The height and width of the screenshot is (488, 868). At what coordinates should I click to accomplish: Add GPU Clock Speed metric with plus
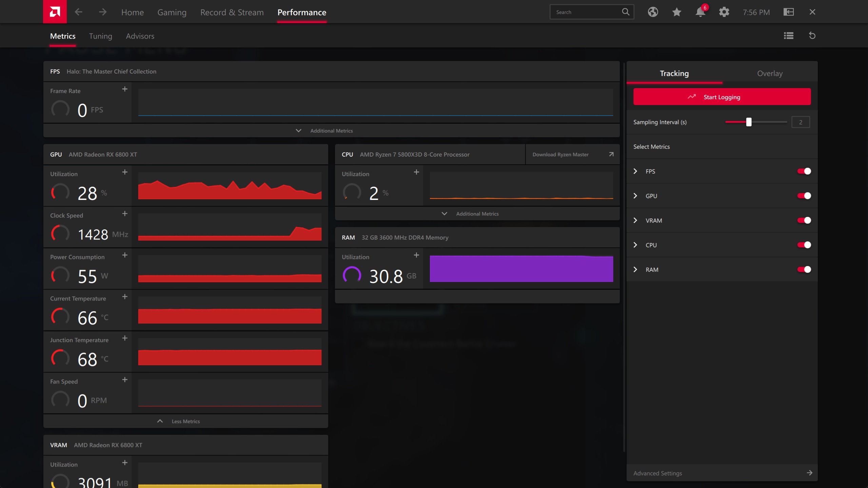tap(125, 213)
